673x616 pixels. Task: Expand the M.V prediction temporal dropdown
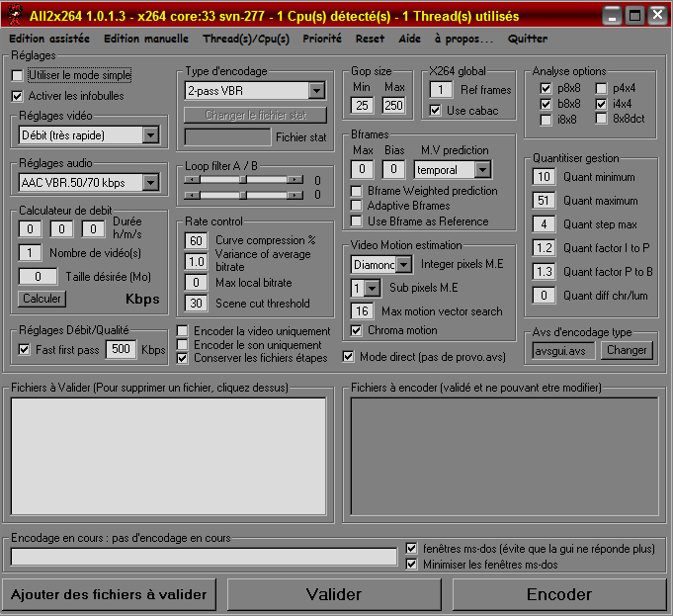pyautogui.click(x=481, y=170)
